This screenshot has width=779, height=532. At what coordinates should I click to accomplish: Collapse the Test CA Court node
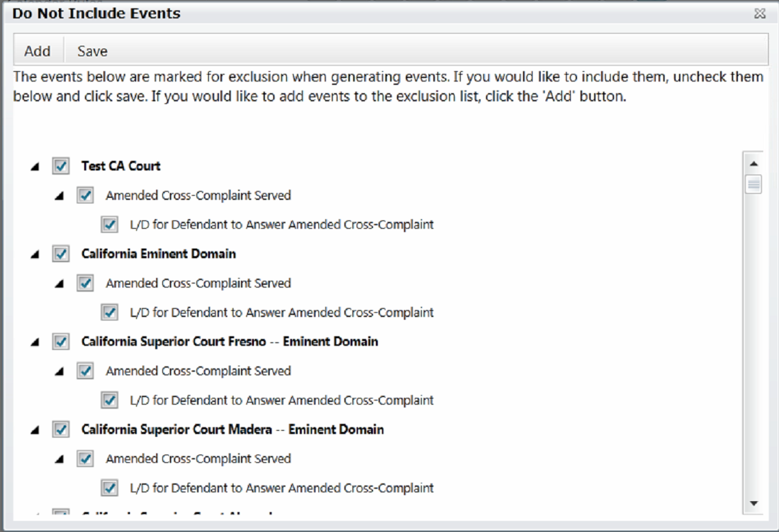tap(35, 167)
